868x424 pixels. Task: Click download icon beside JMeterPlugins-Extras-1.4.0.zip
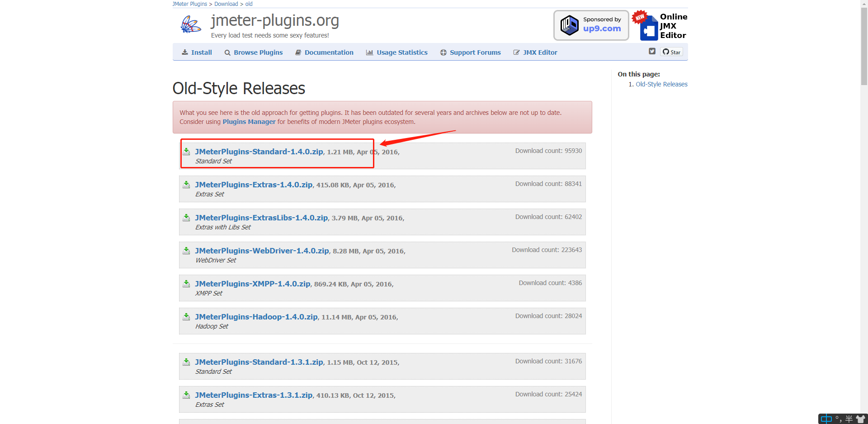pos(186,185)
